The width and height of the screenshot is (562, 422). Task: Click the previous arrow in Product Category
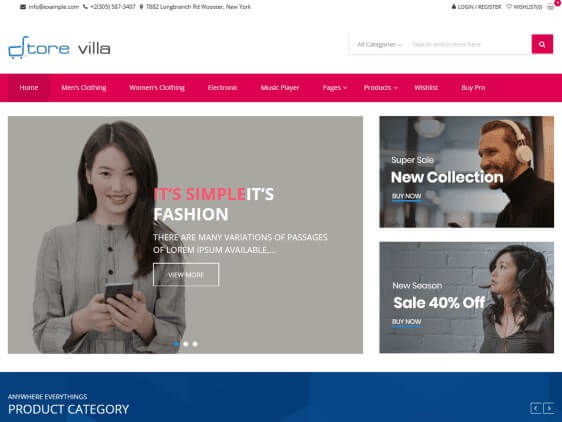pyautogui.click(x=535, y=408)
